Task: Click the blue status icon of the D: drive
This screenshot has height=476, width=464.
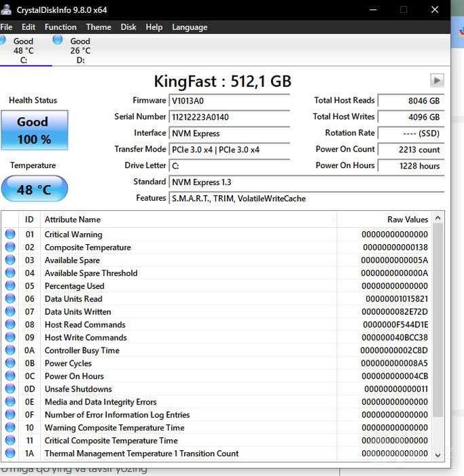Action: tap(58, 39)
